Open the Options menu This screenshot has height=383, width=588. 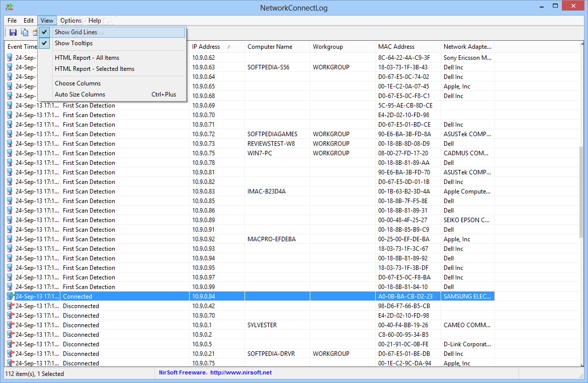tap(71, 21)
